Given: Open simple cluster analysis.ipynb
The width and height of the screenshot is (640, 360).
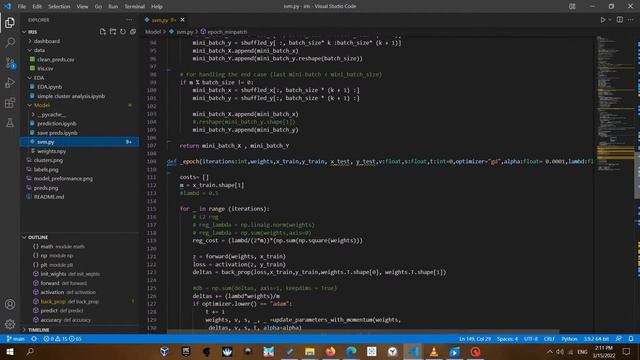Looking at the screenshot, I should [x=71, y=96].
